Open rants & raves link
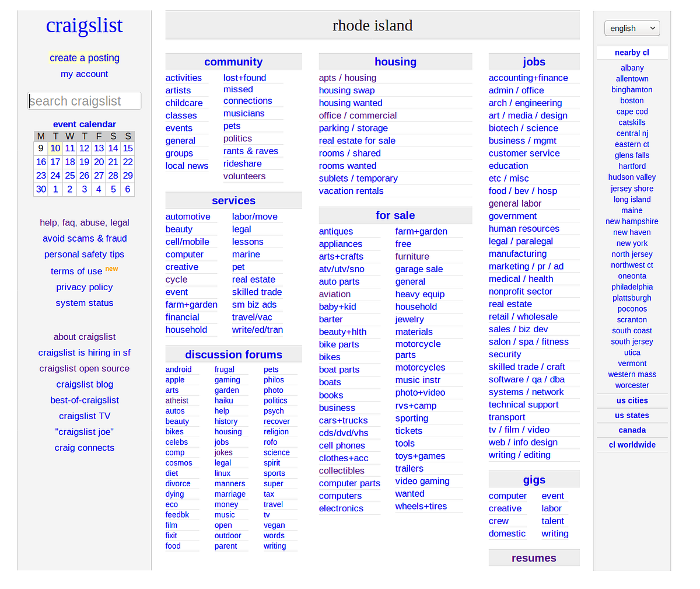 (251, 151)
